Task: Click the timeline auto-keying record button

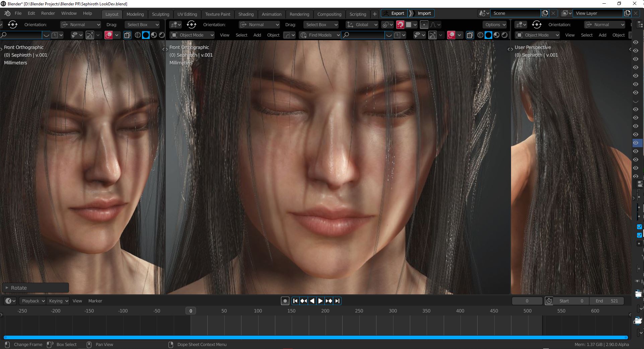Action: pyautogui.click(x=285, y=301)
